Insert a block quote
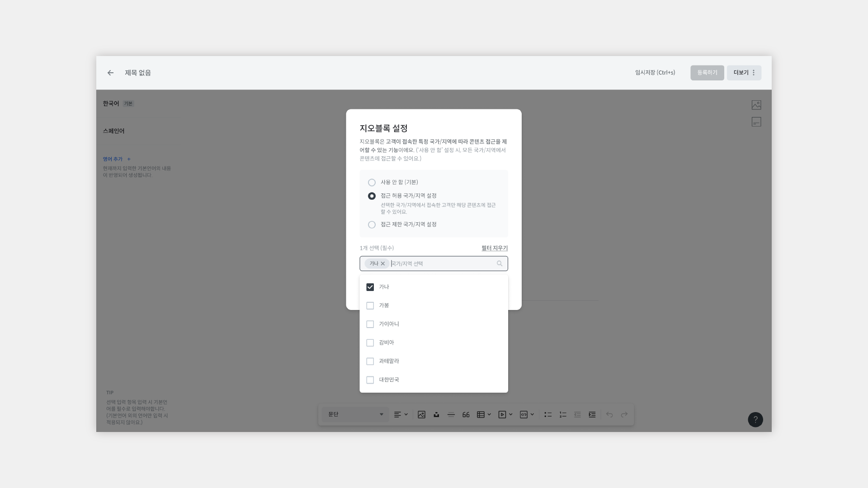Viewport: 868px width, 488px height. 466,414
